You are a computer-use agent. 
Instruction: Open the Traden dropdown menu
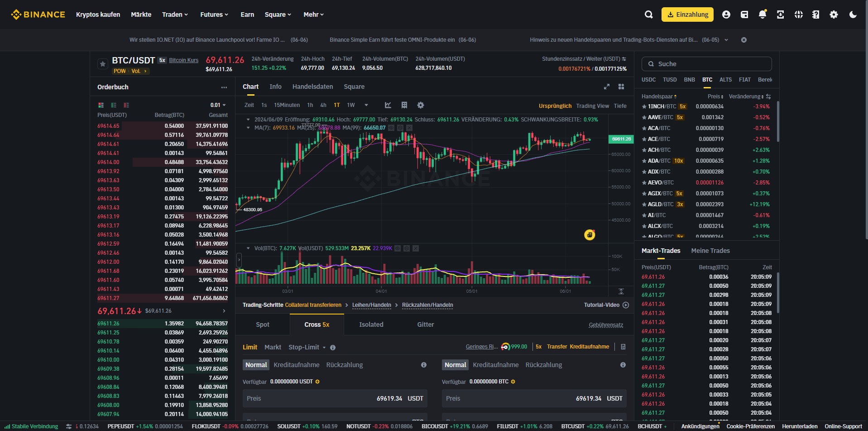click(x=175, y=15)
